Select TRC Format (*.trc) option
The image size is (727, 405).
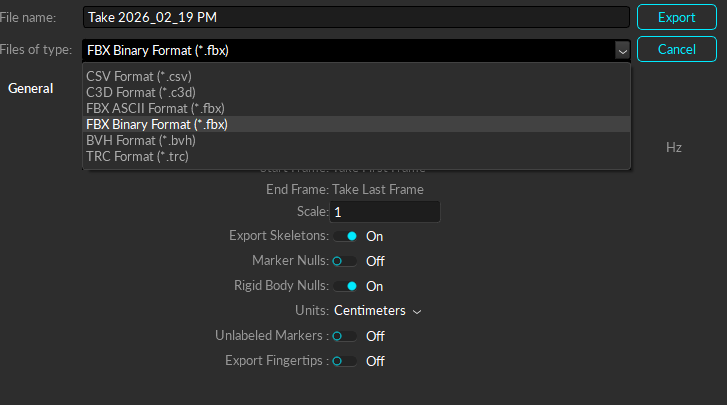(x=137, y=156)
